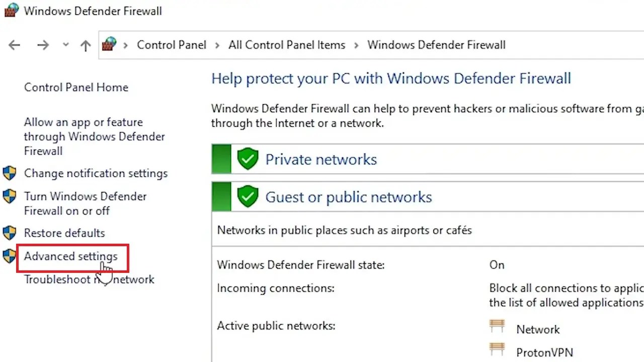This screenshot has width=644, height=362.
Task: Click the shield icon beside Turn Windows Defender Firewall on or off
Action: click(x=9, y=196)
